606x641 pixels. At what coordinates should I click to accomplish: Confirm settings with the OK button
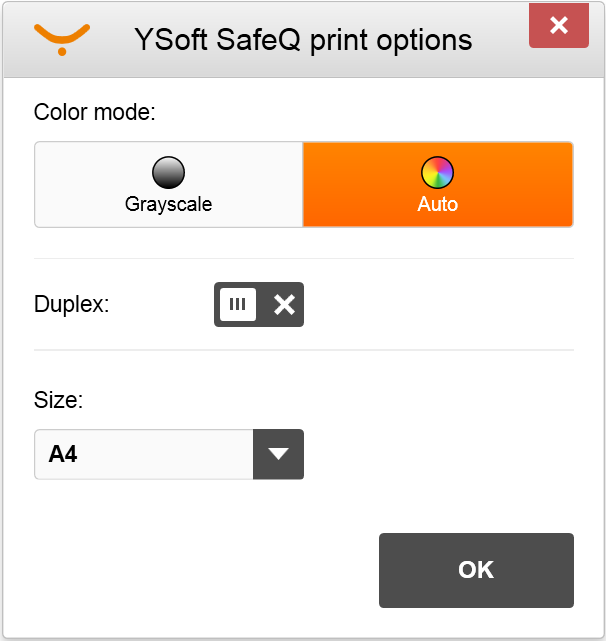click(x=476, y=570)
